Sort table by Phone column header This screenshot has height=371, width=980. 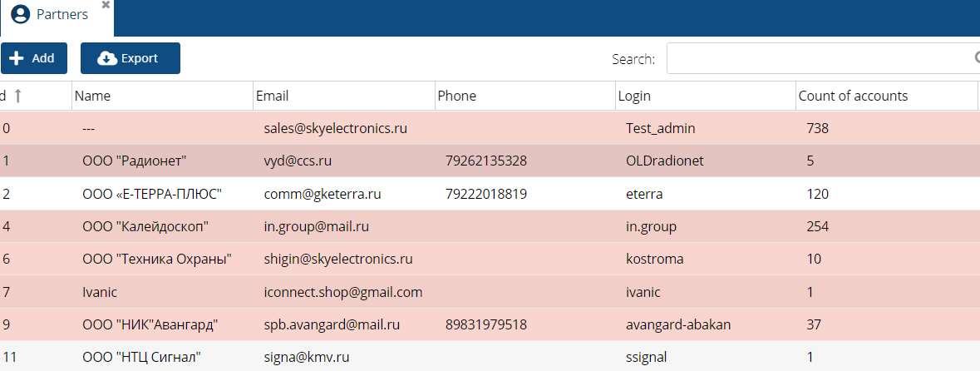[x=525, y=96]
